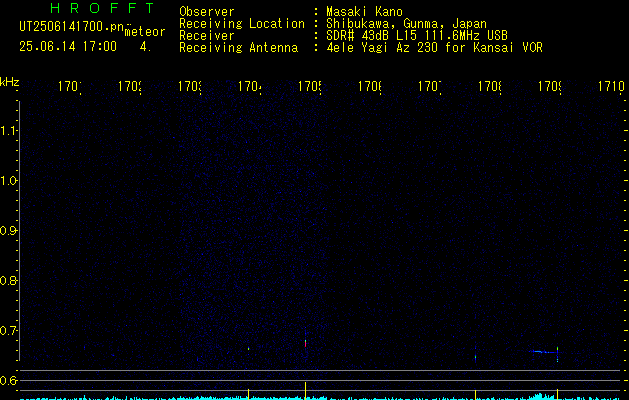Image resolution: width=629 pixels, height=400 pixels.
Task: Click the kHz axis unit label
Action: [9, 82]
